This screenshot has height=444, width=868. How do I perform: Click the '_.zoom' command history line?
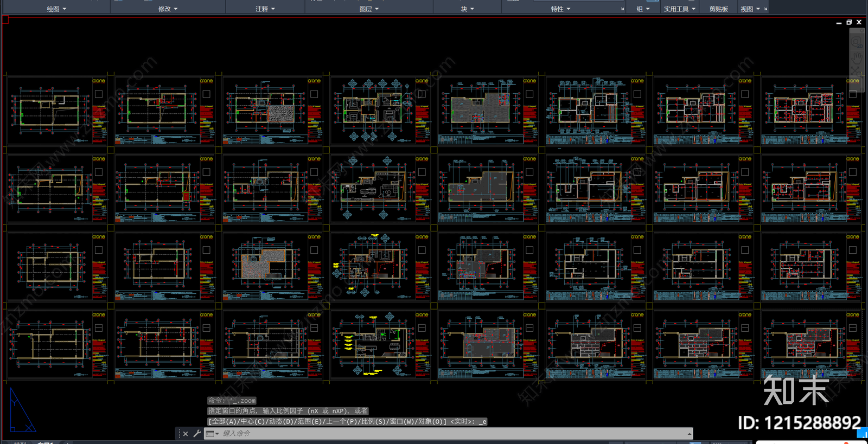point(232,401)
